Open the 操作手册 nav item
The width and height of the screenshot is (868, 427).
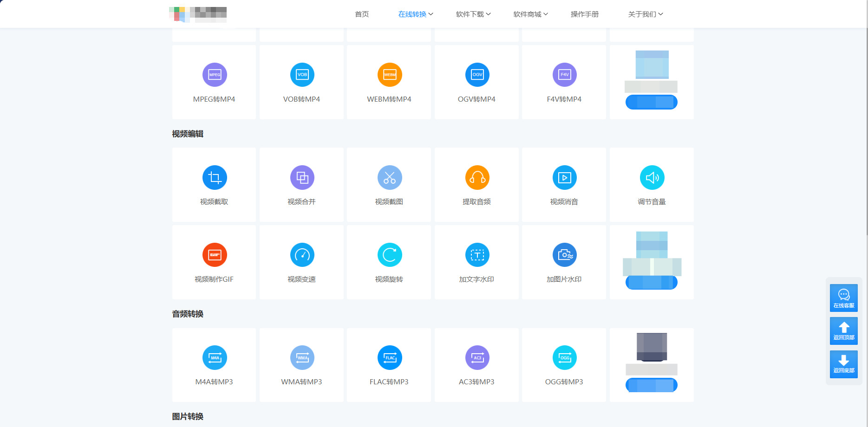(585, 14)
